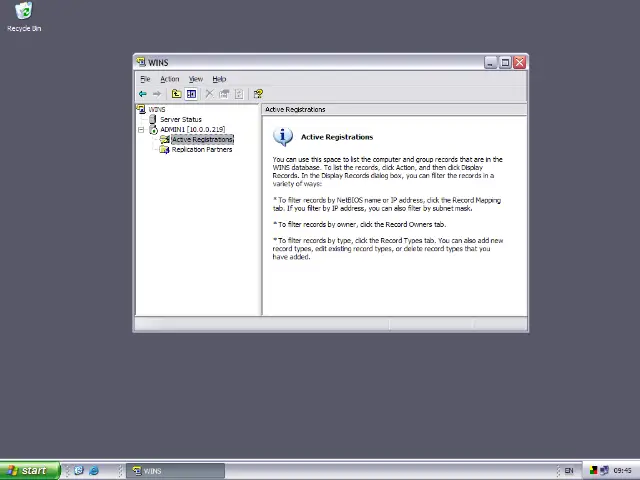Image resolution: width=640 pixels, height=480 pixels.
Task: Click paragraph starting 'You can use this space'
Action: coord(387,171)
